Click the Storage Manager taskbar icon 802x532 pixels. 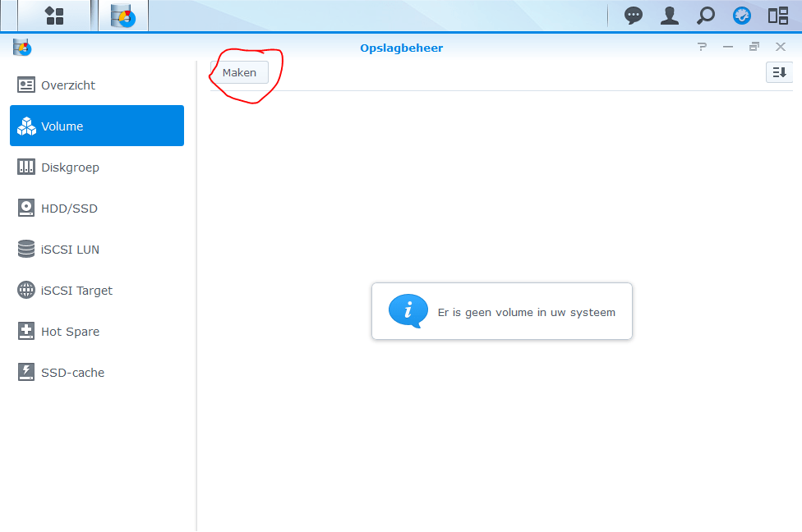coord(123,15)
